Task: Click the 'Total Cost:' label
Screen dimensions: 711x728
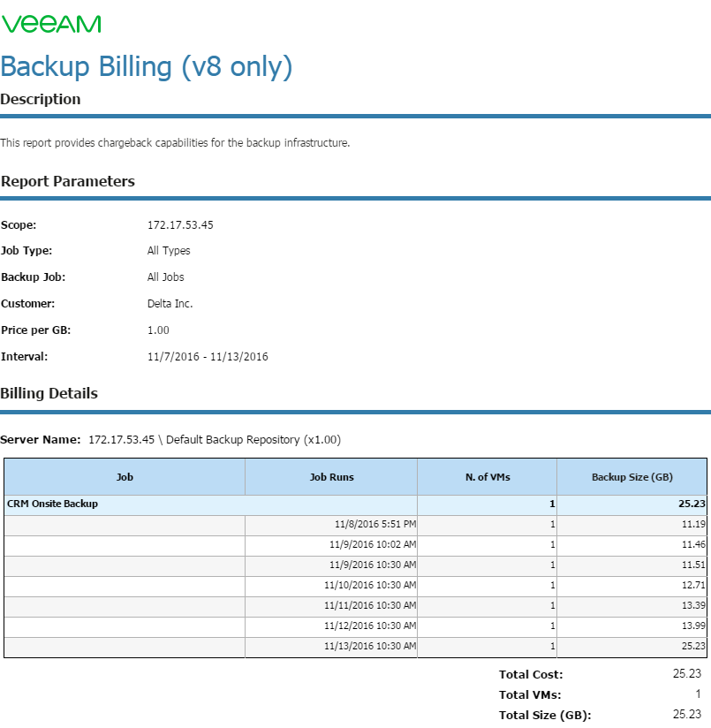Action: pyautogui.click(x=531, y=675)
